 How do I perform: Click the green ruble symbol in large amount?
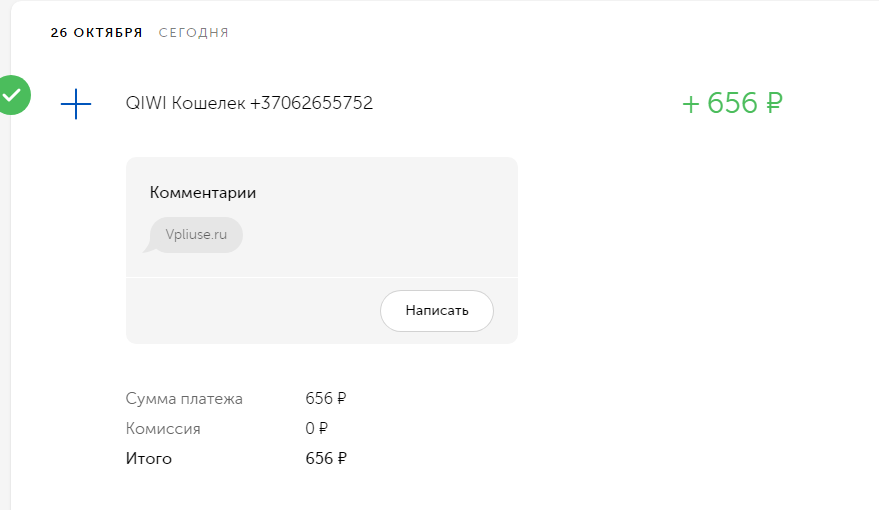point(774,103)
